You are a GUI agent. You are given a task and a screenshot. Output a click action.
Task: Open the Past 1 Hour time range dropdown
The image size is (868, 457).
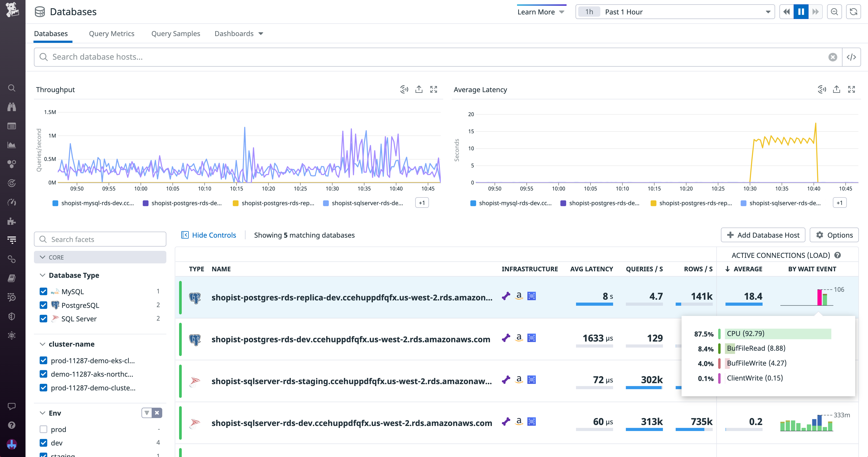[674, 12]
